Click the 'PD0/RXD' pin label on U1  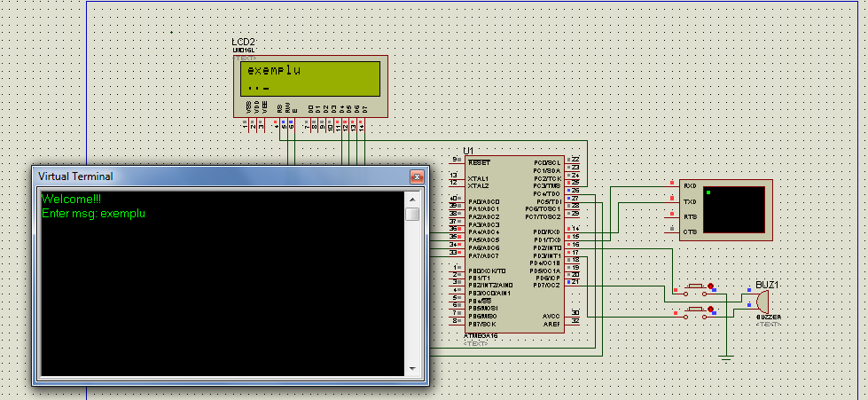546,232
